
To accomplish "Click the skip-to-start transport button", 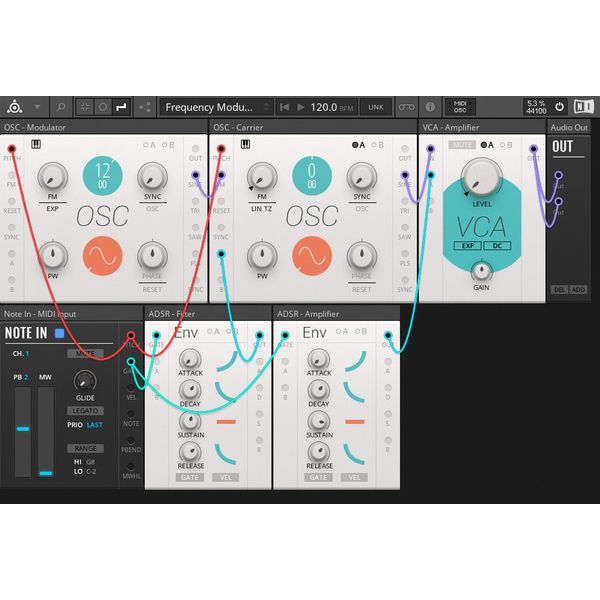I will point(284,107).
